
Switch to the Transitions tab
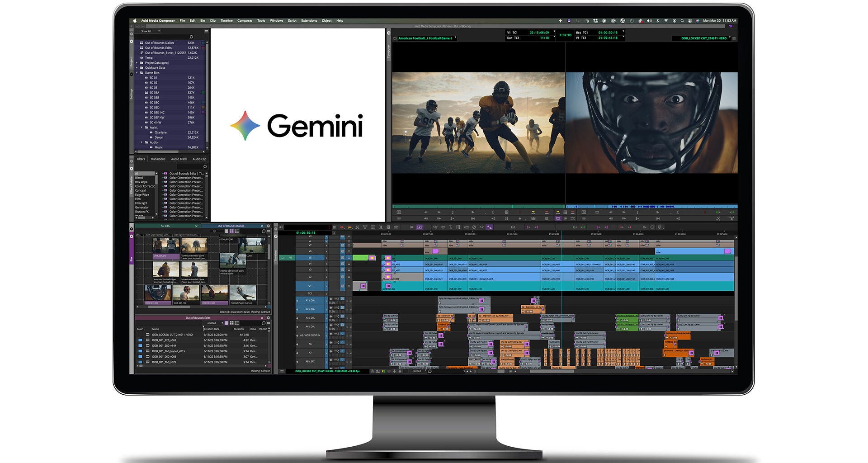coord(158,159)
